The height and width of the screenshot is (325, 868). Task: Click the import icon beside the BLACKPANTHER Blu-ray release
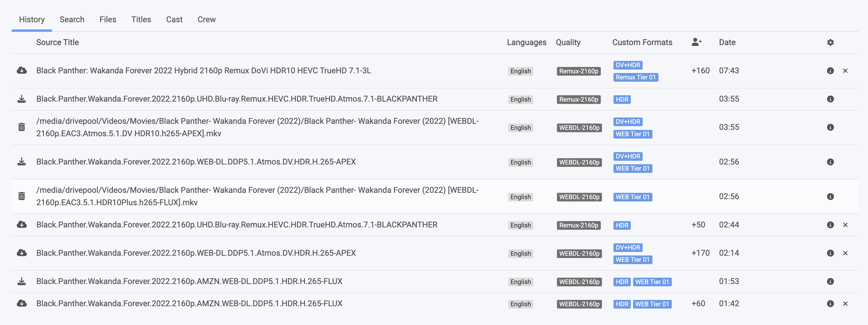click(x=22, y=99)
